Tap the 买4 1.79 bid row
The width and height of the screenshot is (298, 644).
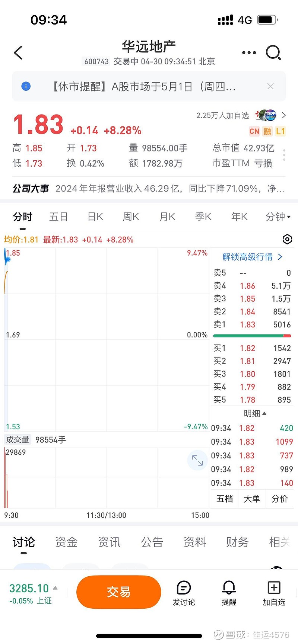coord(252,387)
